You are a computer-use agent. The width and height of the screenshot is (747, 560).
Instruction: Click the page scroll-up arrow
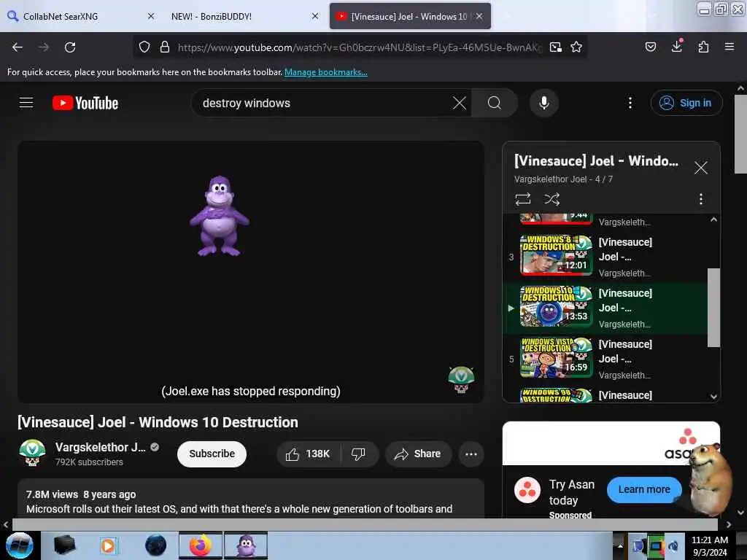tap(740, 88)
